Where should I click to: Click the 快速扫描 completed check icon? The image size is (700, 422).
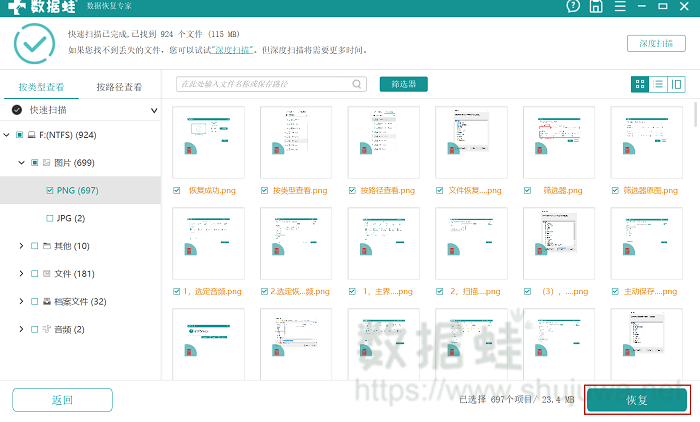[x=17, y=110]
